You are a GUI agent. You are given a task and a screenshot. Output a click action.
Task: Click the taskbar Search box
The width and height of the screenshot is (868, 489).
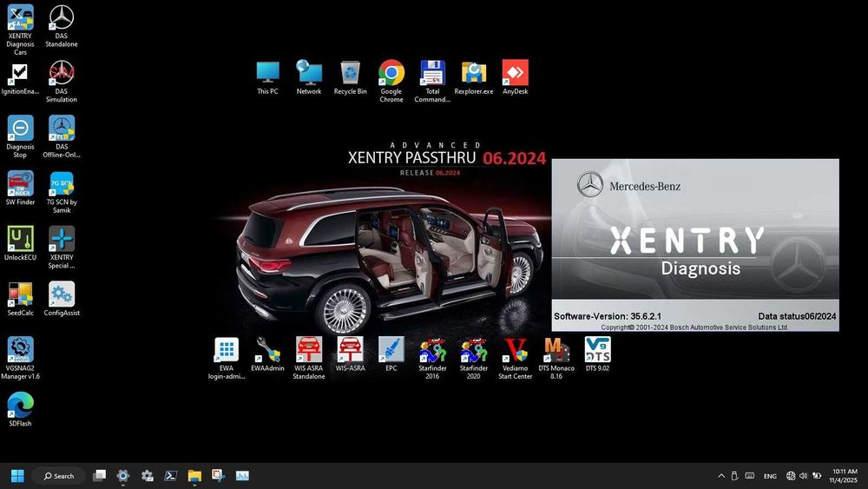click(59, 476)
